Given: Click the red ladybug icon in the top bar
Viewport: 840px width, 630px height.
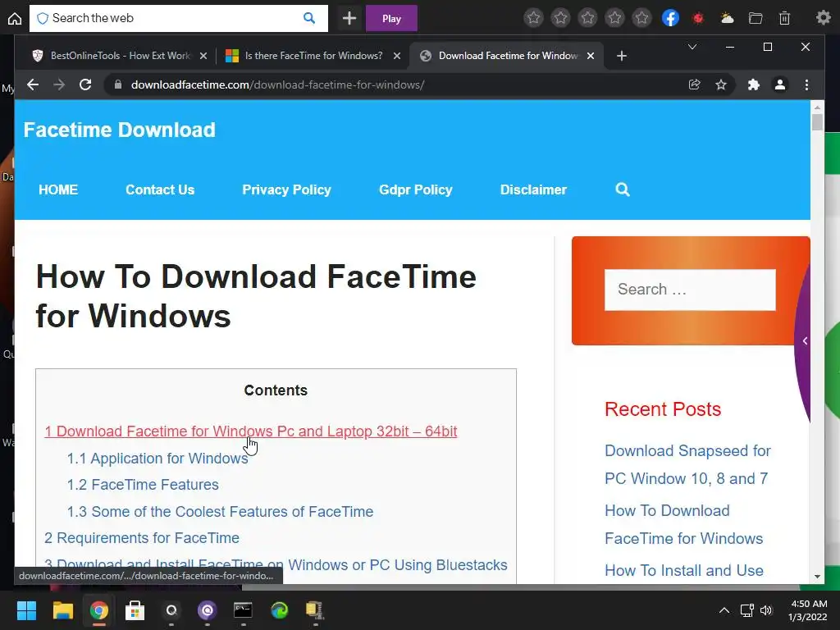Looking at the screenshot, I should coord(698,18).
